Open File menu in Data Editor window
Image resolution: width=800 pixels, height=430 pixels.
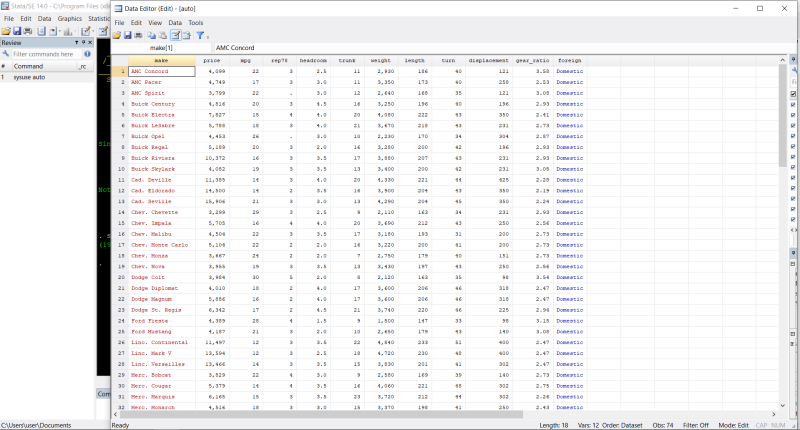coord(119,23)
